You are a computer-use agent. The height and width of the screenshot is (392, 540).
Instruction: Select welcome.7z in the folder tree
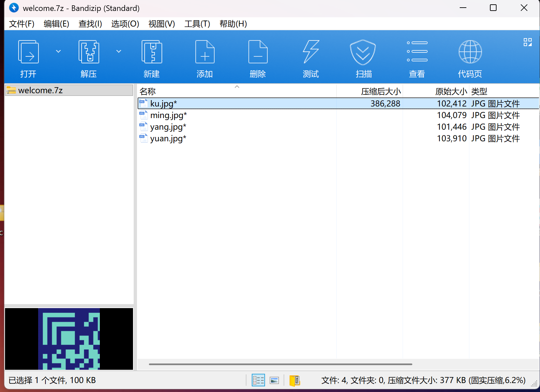click(69, 90)
